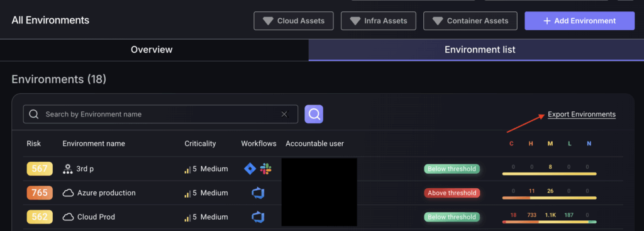Click criticality bars icon for Cloud Prod
This screenshot has width=644, height=231.
point(187,218)
